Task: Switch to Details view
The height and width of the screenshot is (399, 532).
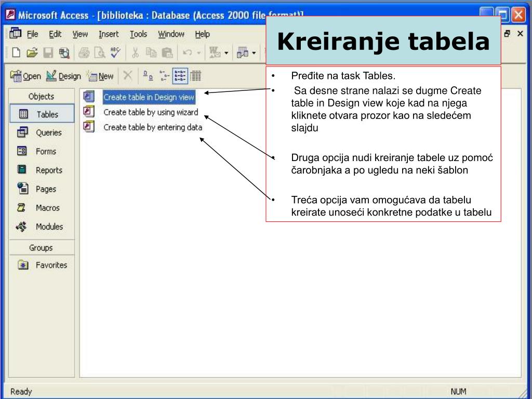Action: point(195,76)
